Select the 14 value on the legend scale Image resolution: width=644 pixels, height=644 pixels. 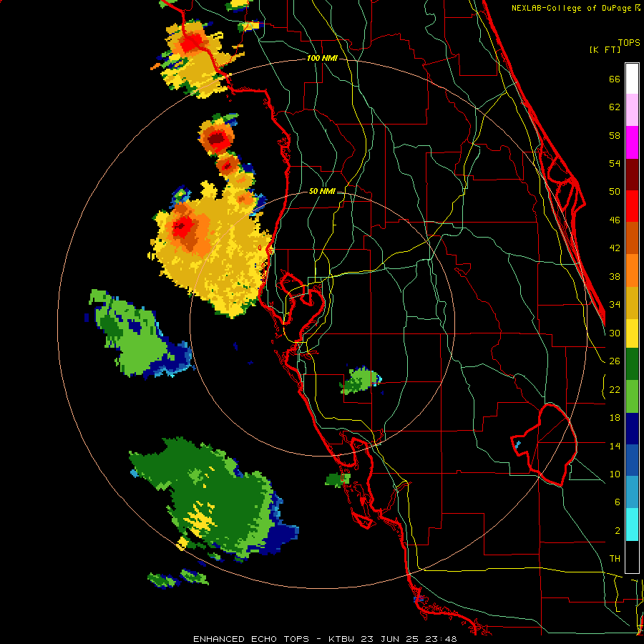[x=615, y=446]
